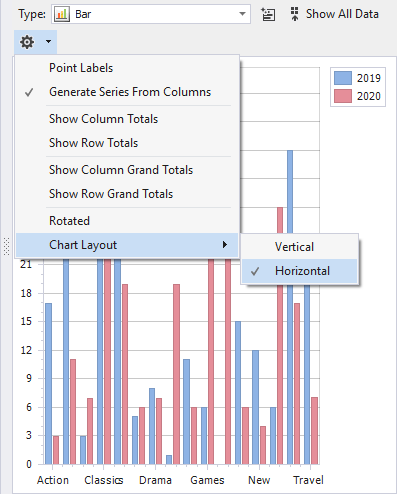The height and width of the screenshot is (494, 397).
Task: Click the 12 value on Y axis
Action: tap(26, 350)
